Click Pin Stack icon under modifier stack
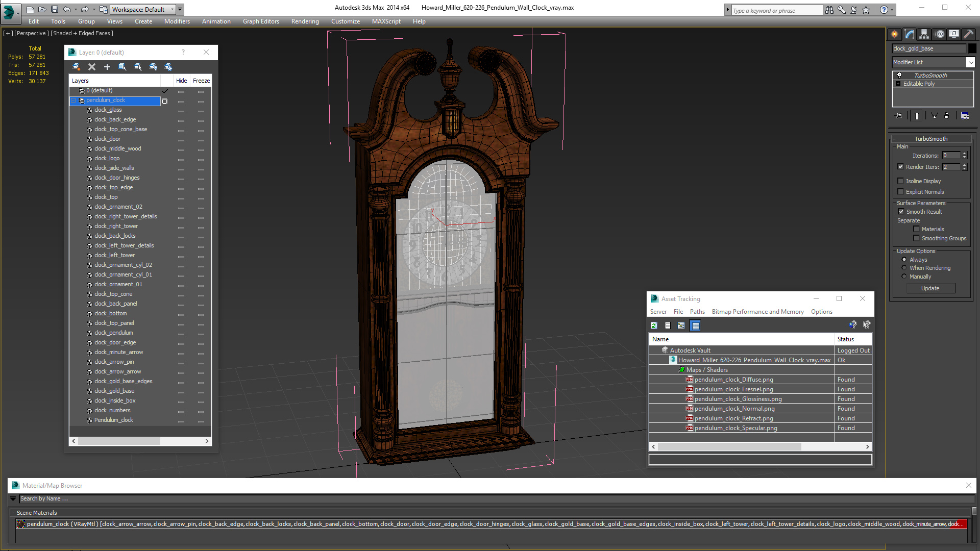This screenshot has height=551, width=980. (x=899, y=116)
